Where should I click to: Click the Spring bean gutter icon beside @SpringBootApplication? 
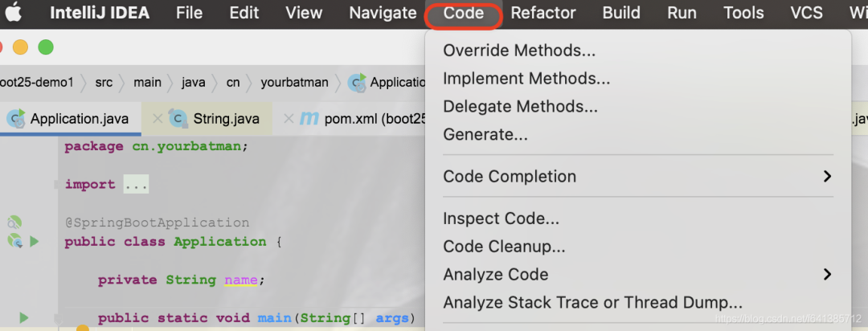tap(14, 223)
